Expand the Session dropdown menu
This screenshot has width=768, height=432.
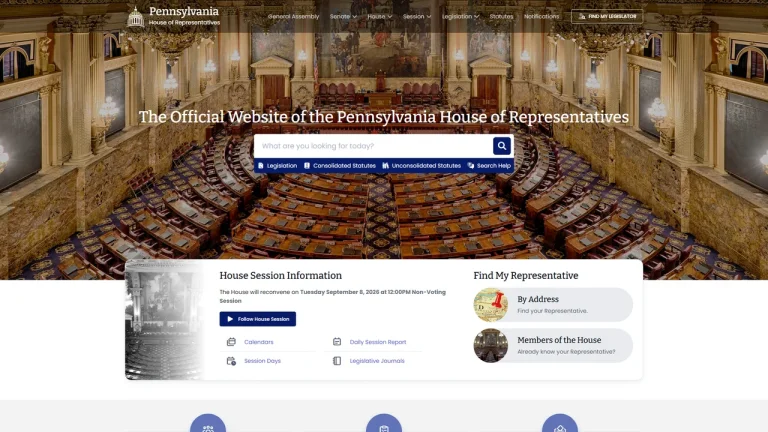click(417, 17)
